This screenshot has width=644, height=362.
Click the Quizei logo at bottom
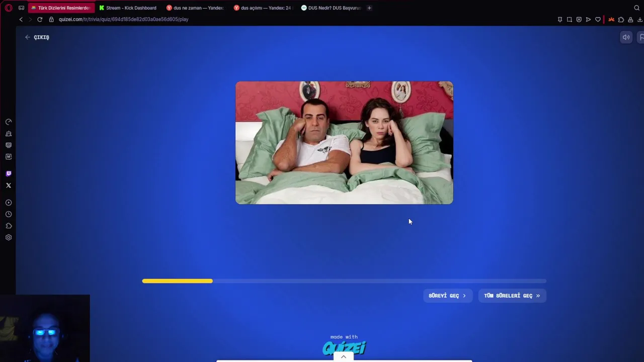[344, 347]
